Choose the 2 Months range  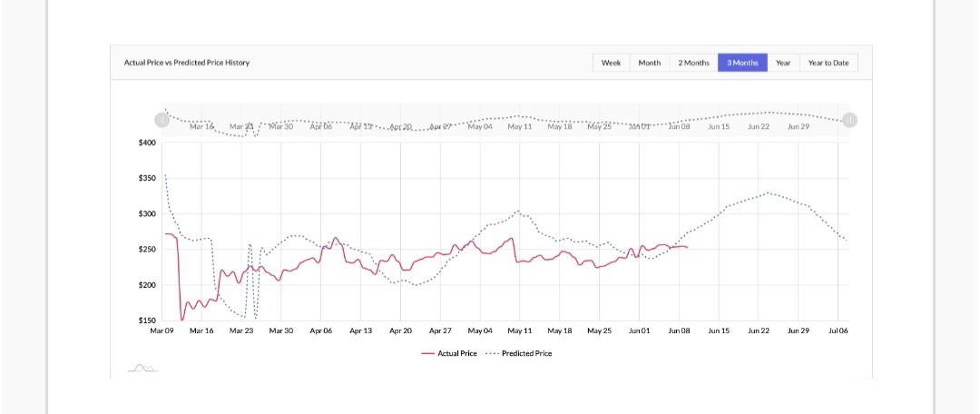point(694,63)
